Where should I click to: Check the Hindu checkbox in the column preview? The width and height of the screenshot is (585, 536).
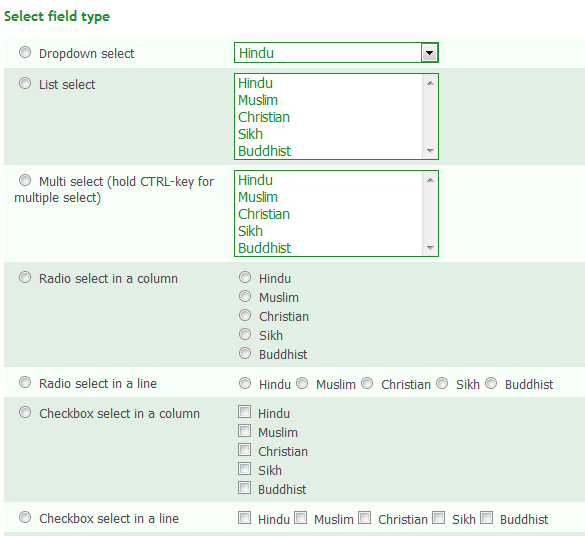[x=244, y=412]
